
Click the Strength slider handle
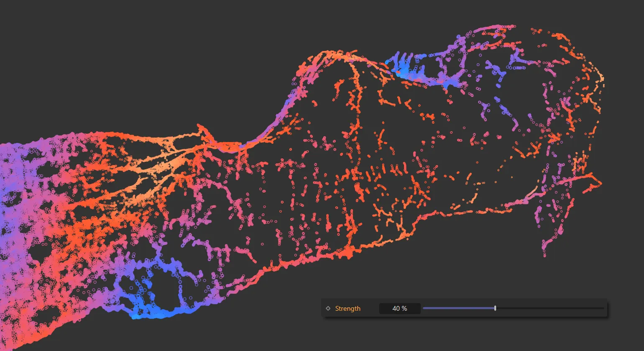tap(495, 308)
